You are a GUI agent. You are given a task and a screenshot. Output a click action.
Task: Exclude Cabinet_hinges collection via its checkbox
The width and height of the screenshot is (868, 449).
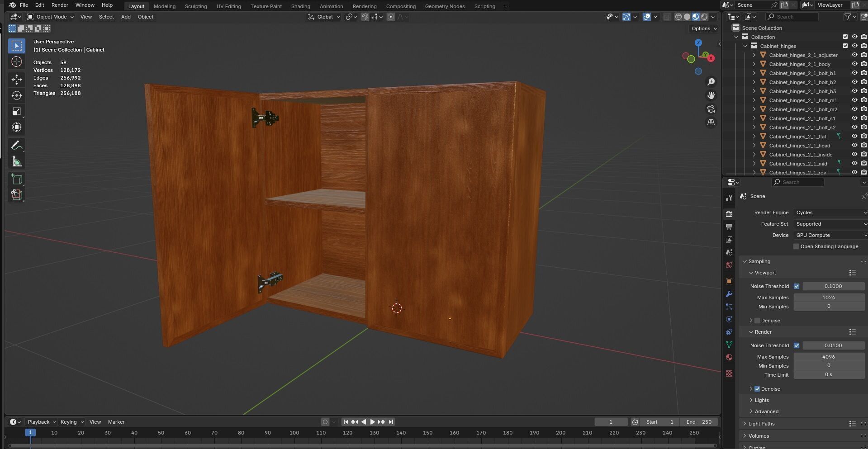coord(845,46)
